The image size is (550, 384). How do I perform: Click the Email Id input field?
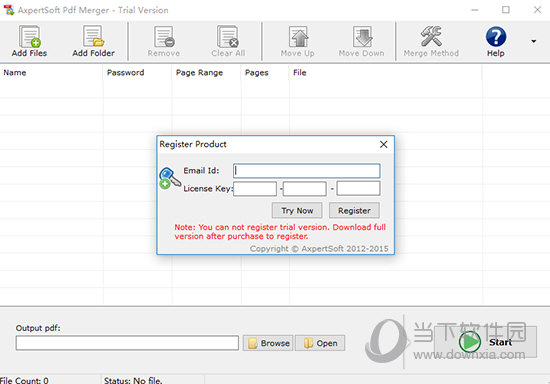pyautogui.click(x=307, y=171)
